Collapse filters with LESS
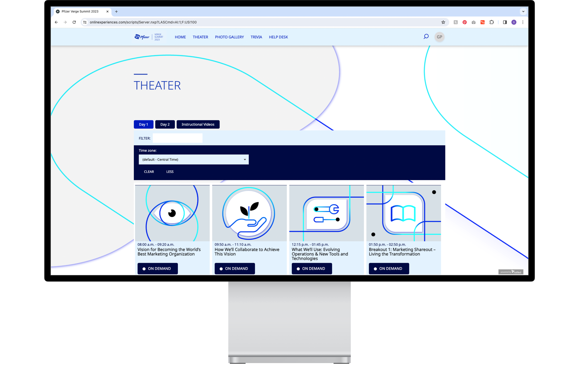This screenshot has width=579, height=392. [x=170, y=172]
